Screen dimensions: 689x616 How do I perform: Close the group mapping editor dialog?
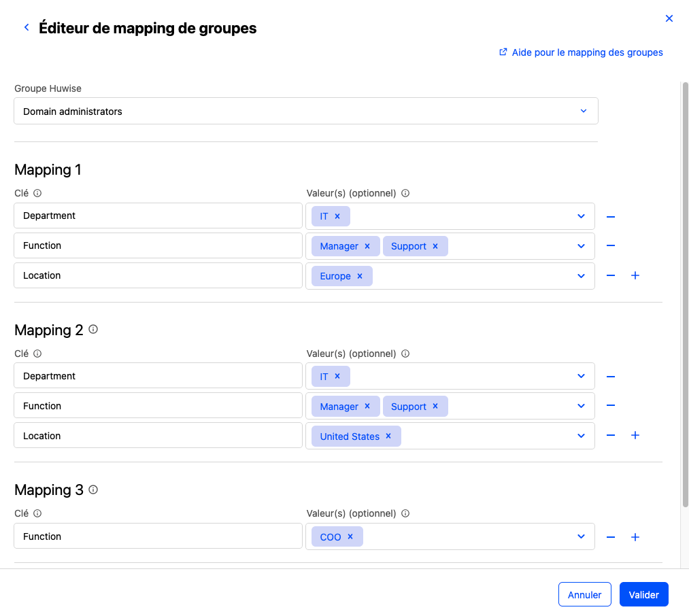pos(669,19)
